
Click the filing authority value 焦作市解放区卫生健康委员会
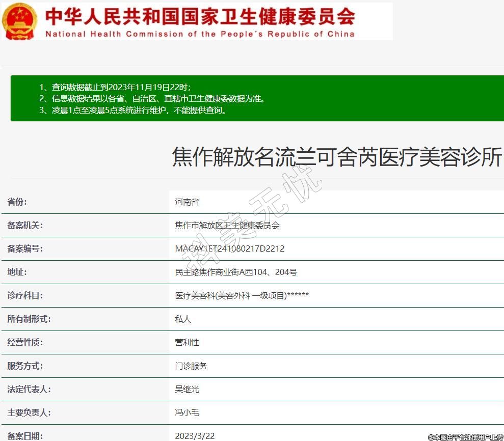coord(227,225)
